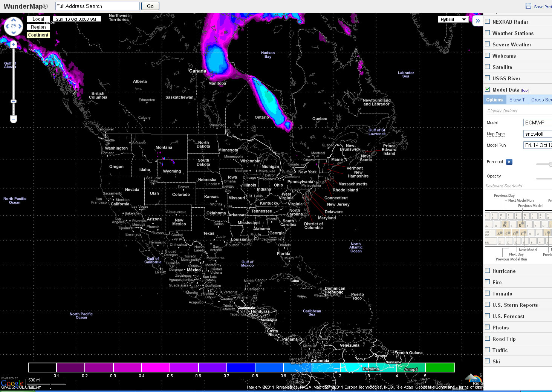Click the WunderMap logo title
552x392 pixels.
pyautogui.click(x=26, y=6)
